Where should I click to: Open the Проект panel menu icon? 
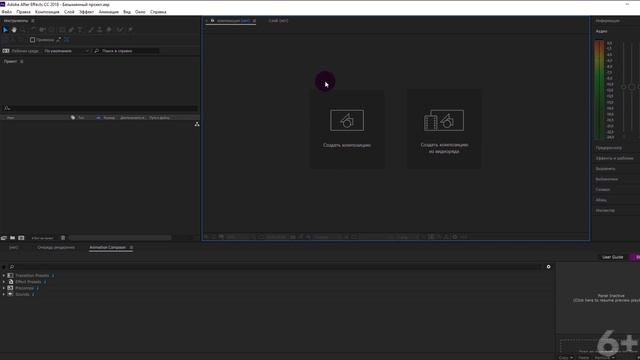(22, 62)
